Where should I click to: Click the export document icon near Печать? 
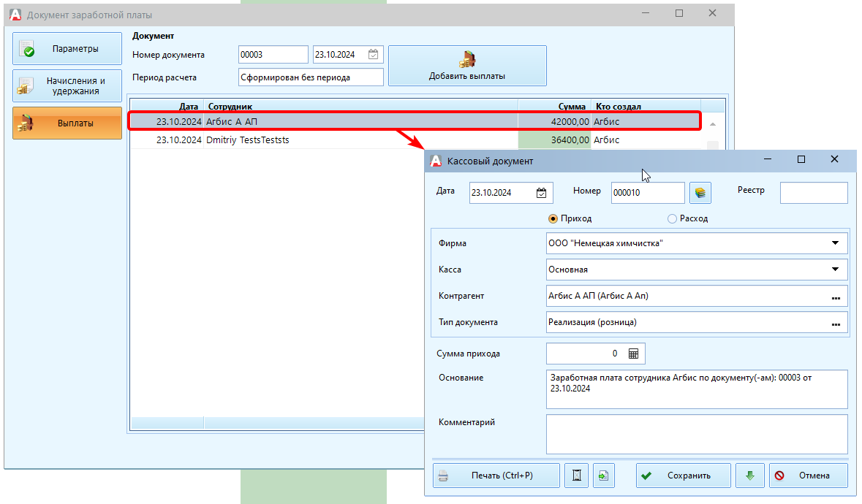point(604,476)
